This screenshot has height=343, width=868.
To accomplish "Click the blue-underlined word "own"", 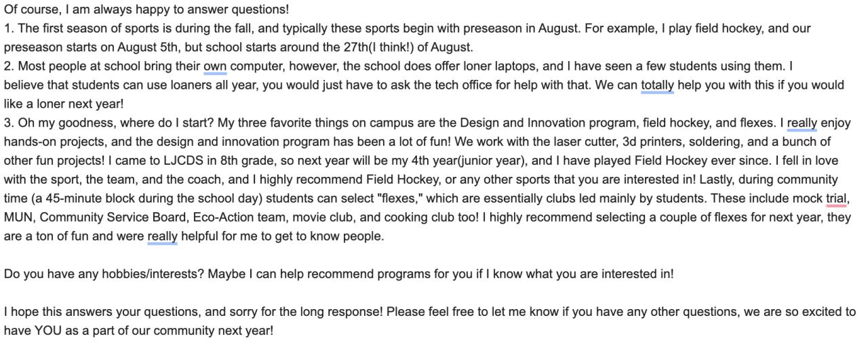I will (x=215, y=67).
